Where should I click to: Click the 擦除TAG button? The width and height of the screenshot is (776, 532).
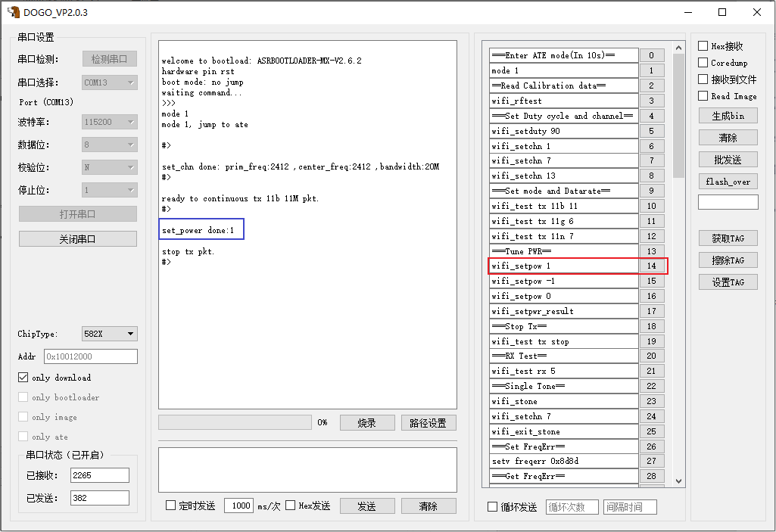(x=728, y=260)
